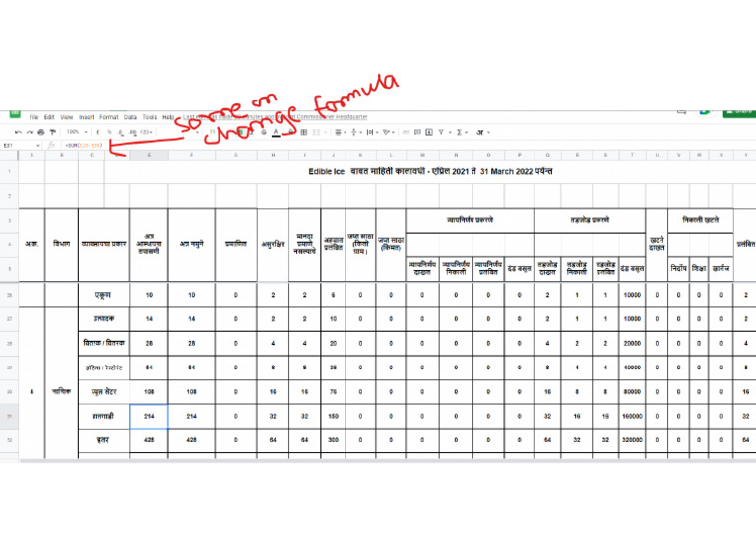This screenshot has height=535, width=756.
Task: Open the text rotation dropdown
Action: click(388, 132)
